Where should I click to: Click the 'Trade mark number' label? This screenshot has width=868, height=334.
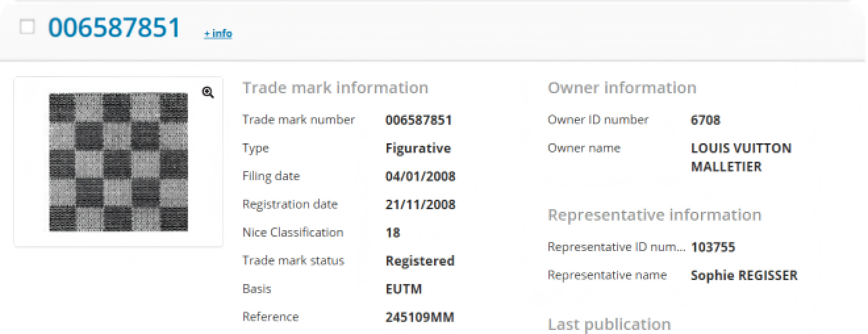[x=299, y=120]
